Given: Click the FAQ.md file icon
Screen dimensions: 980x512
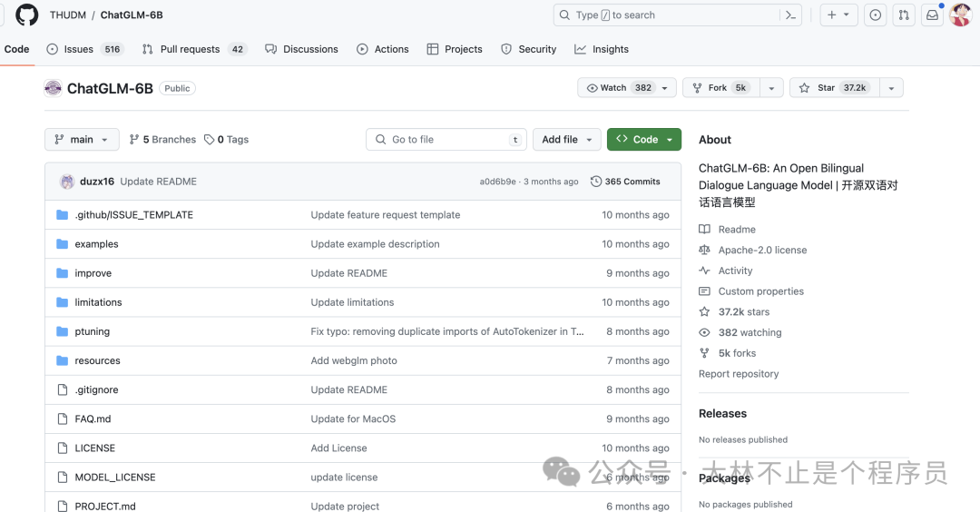Looking at the screenshot, I should pos(62,418).
